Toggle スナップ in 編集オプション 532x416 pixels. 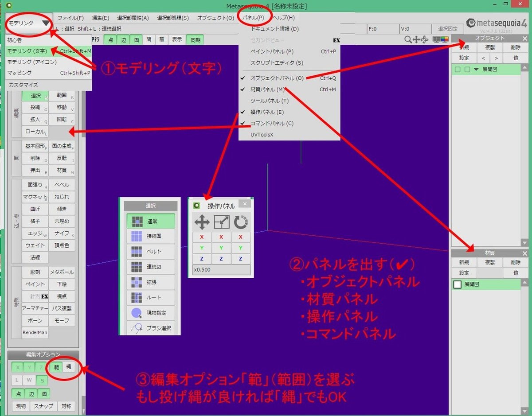[43, 406]
